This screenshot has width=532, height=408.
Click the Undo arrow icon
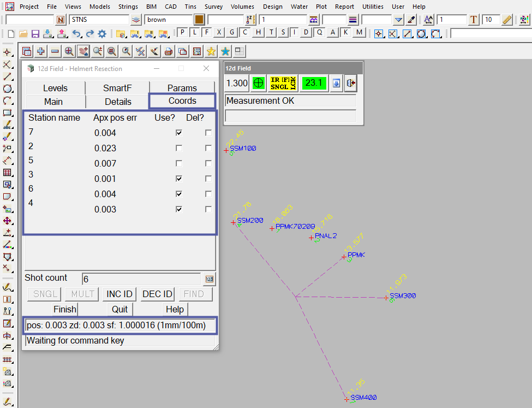[76, 33]
